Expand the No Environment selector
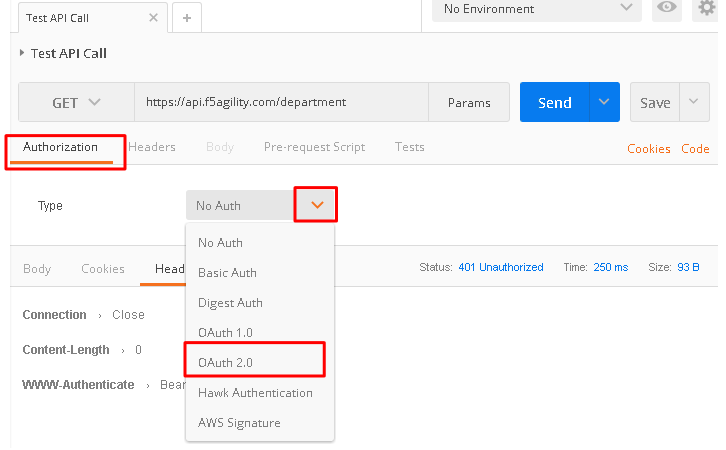This screenshot has width=726, height=450. click(537, 9)
